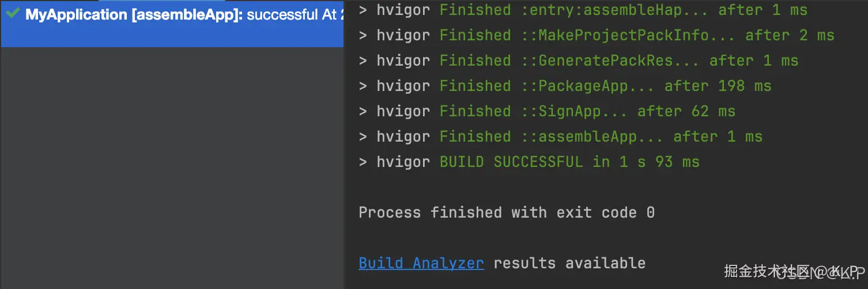Click the 'results available' text
The width and height of the screenshot is (868, 289).
(x=569, y=263)
